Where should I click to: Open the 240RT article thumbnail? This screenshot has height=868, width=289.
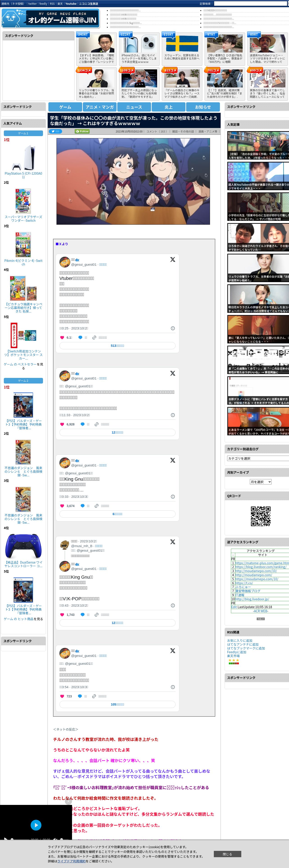pos(97,43)
